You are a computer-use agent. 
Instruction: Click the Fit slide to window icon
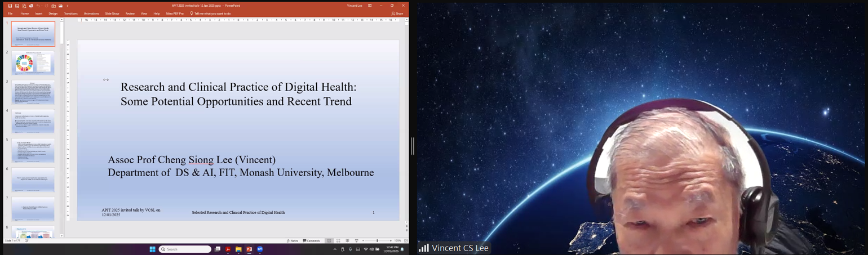pyautogui.click(x=405, y=240)
